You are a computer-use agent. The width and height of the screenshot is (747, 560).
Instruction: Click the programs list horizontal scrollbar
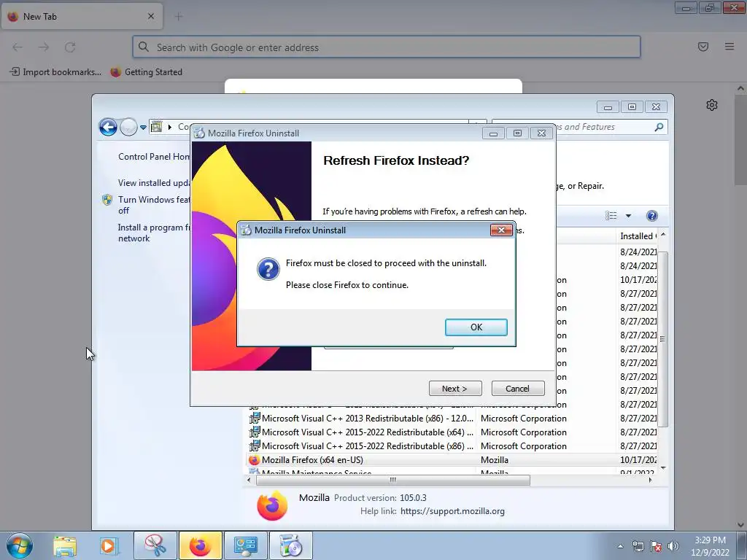pos(392,480)
